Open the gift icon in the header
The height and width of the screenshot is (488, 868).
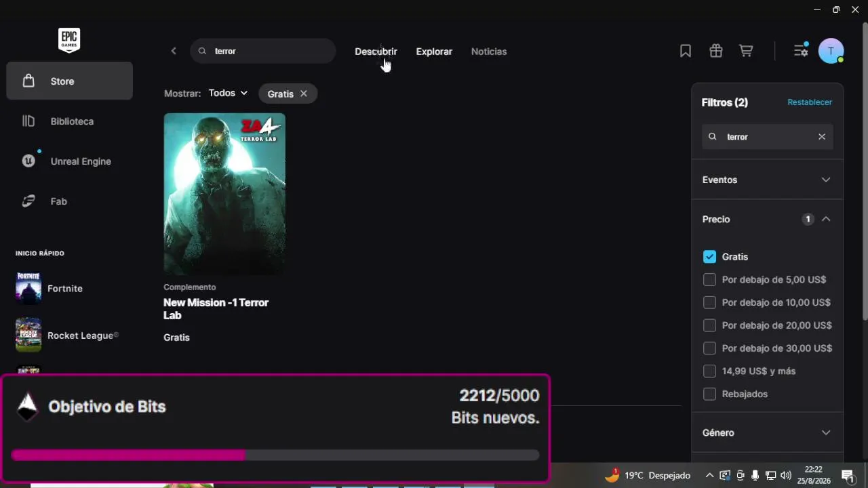[x=716, y=51]
